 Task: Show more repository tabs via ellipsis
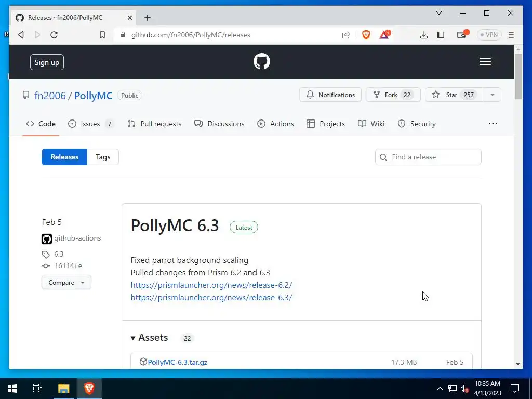click(493, 124)
